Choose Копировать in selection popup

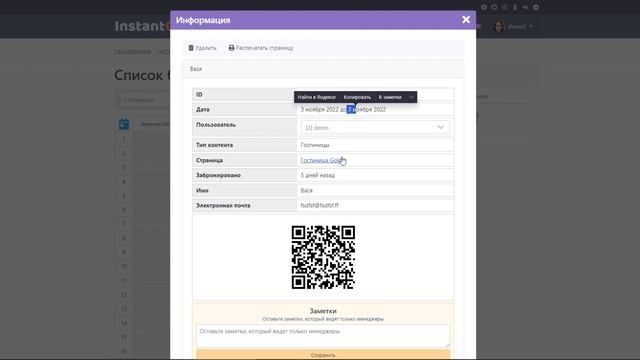point(357,97)
